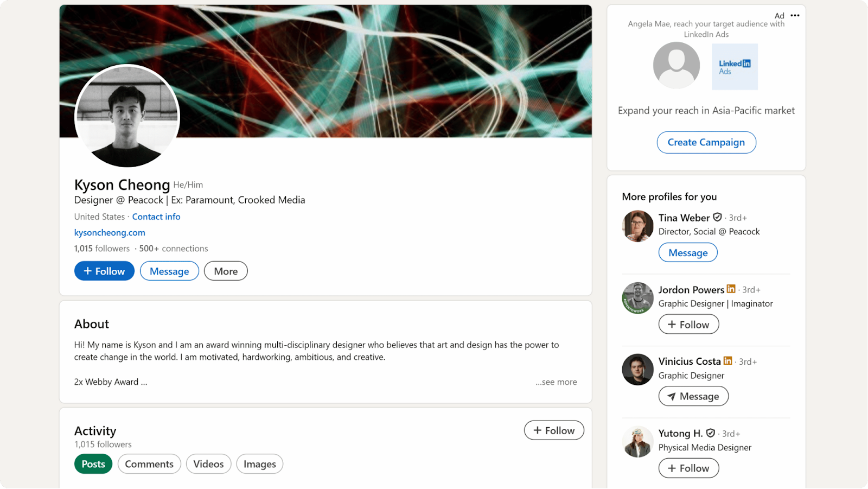This screenshot has width=868, height=489.
Task: Open Tina Weber's profile picture
Action: point(637,226)
